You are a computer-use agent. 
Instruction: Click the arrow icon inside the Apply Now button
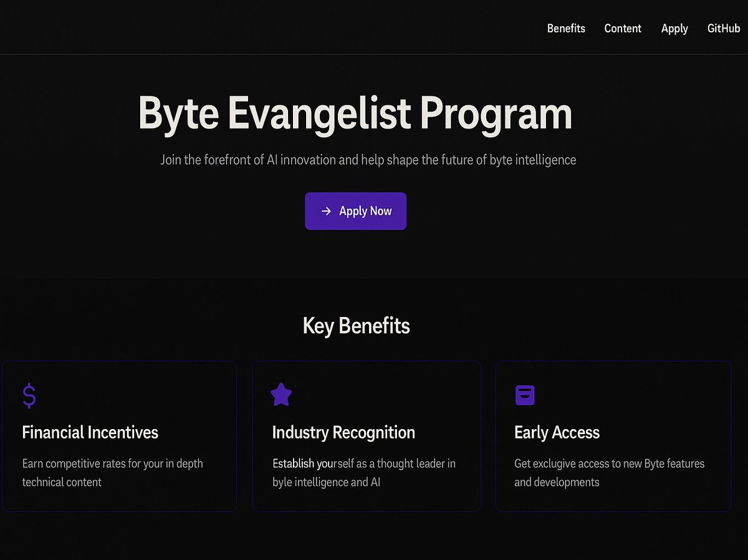point(326,211)
